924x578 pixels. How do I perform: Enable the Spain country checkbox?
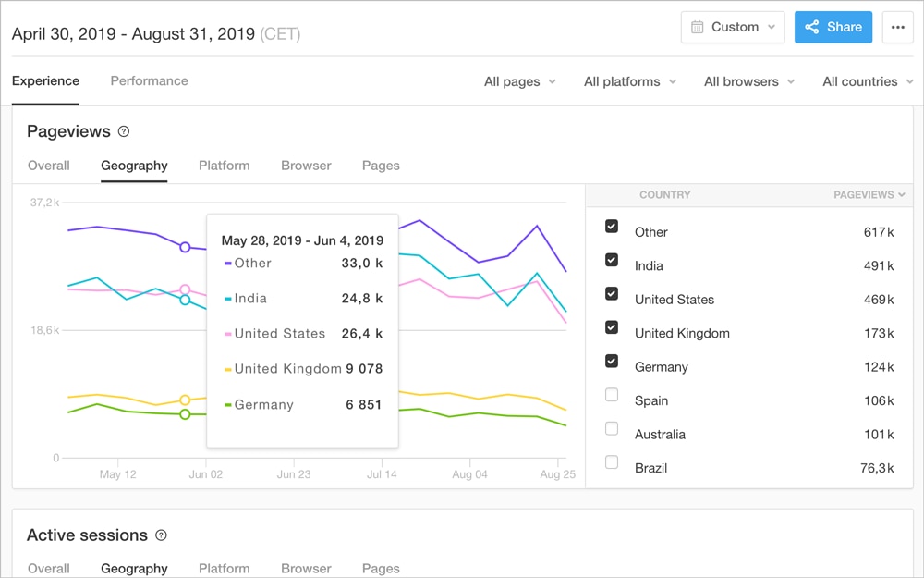point(612,395)
